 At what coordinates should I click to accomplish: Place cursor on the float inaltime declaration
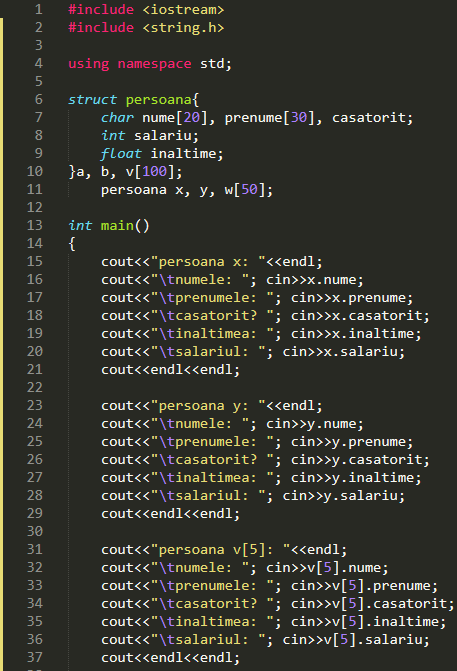coord(162,153)
